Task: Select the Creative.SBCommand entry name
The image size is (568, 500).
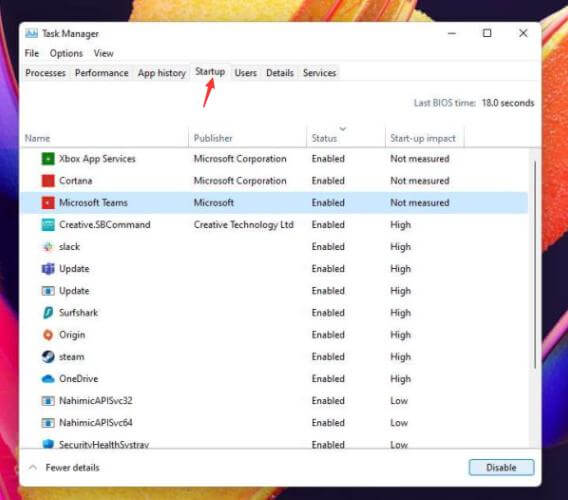Action: pos(105,225)
